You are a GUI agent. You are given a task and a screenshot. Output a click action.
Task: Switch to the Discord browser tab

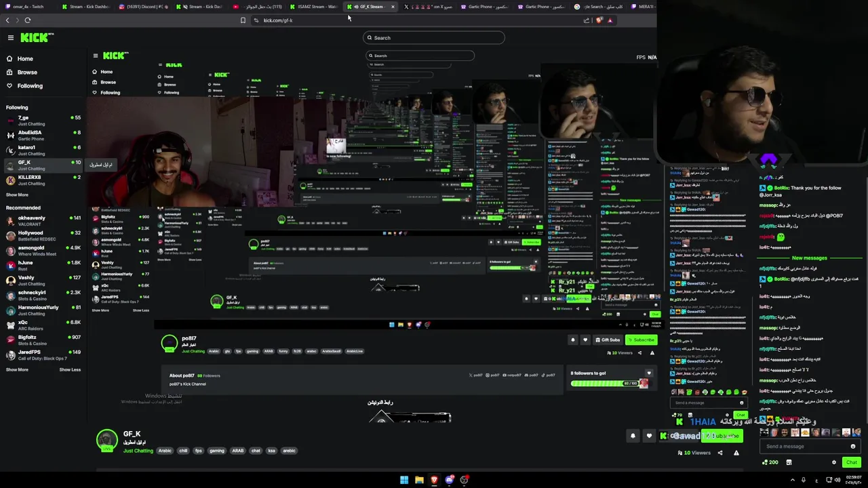[144, 7]
